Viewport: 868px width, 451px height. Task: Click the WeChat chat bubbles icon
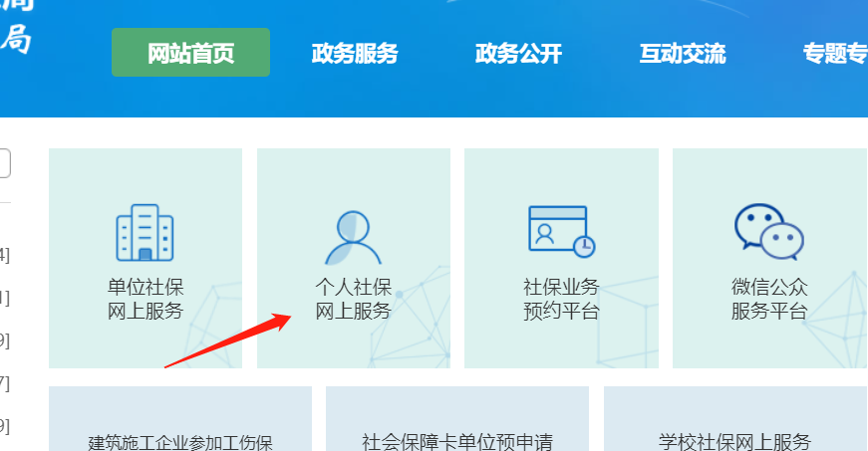[x=769, y=232]
